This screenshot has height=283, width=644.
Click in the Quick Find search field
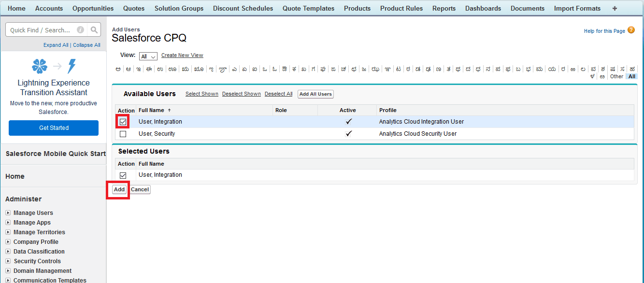pos(41,30)
